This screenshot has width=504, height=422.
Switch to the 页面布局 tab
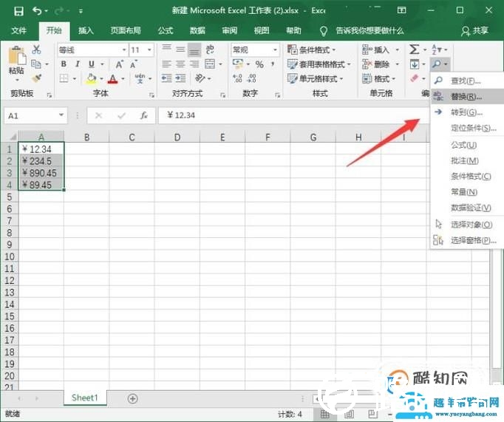click(126, 30)
